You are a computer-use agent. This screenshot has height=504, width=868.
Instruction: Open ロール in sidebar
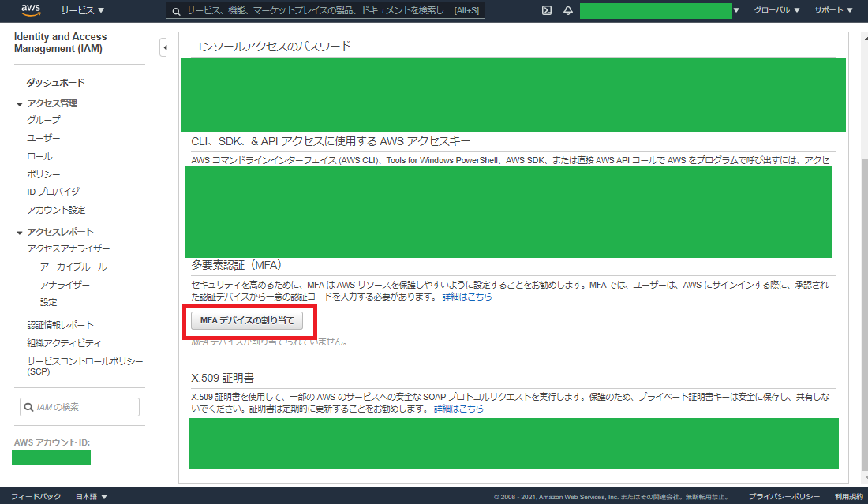(39, 156)
